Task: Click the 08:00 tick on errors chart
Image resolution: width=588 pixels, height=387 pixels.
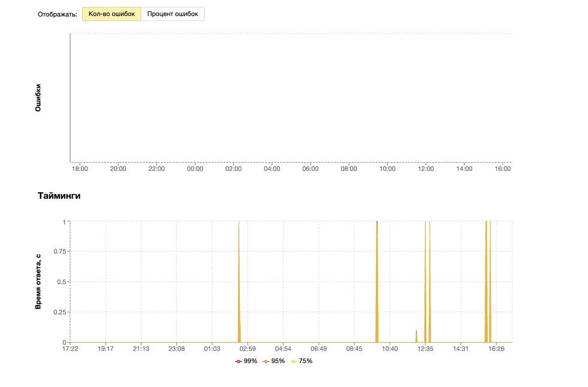Action: coord(349,168)
